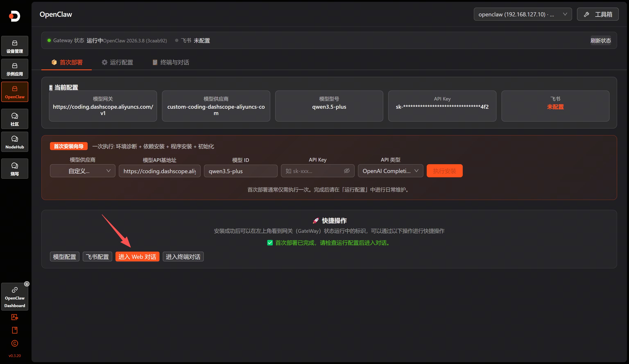Focus the 模型 ID input field
The image size is (629, 364).
[241, 171]
